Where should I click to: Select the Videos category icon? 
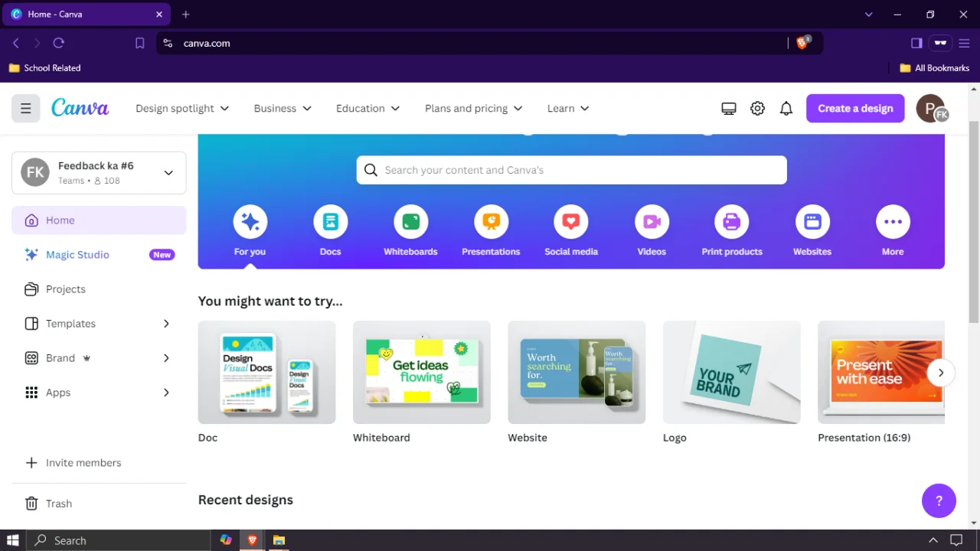tap(652, 222)
